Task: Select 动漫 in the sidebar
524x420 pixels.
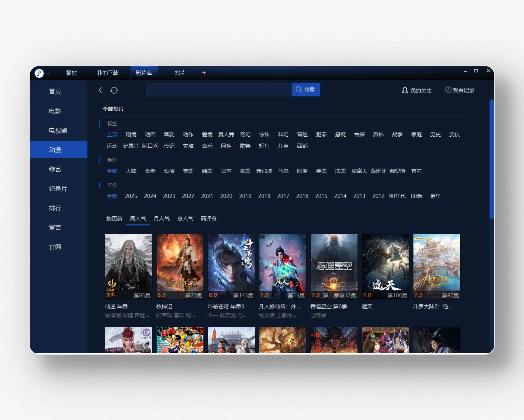Action: pos(59,150)
